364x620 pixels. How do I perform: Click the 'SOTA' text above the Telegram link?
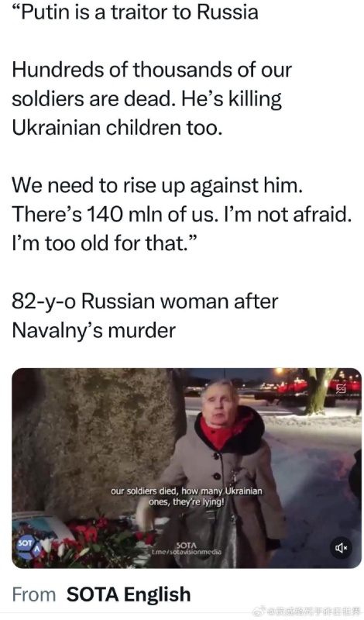pos(186,546)
